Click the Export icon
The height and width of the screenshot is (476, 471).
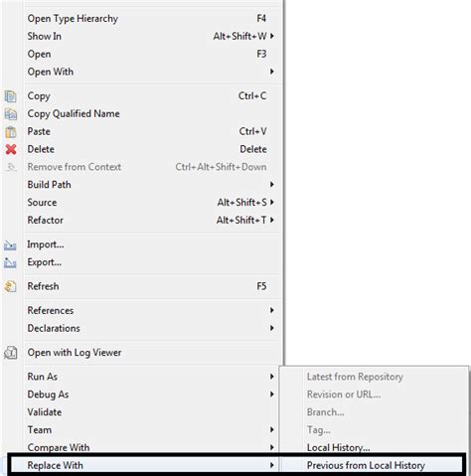(x=10, y=262)
